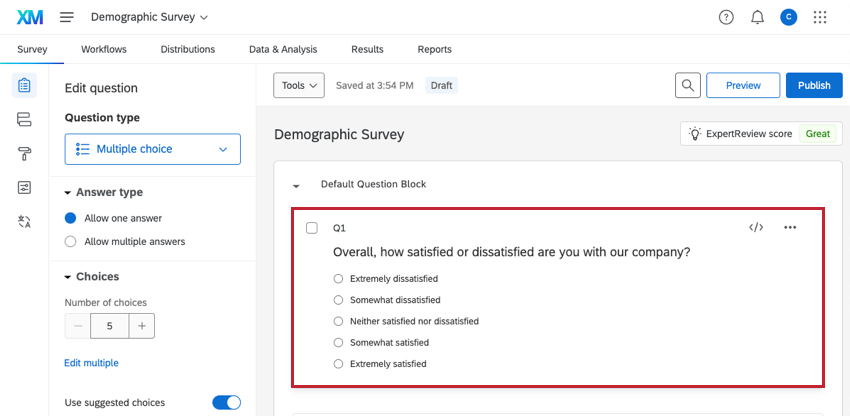Open Q1 three-dots options menu

pos(790,228)
